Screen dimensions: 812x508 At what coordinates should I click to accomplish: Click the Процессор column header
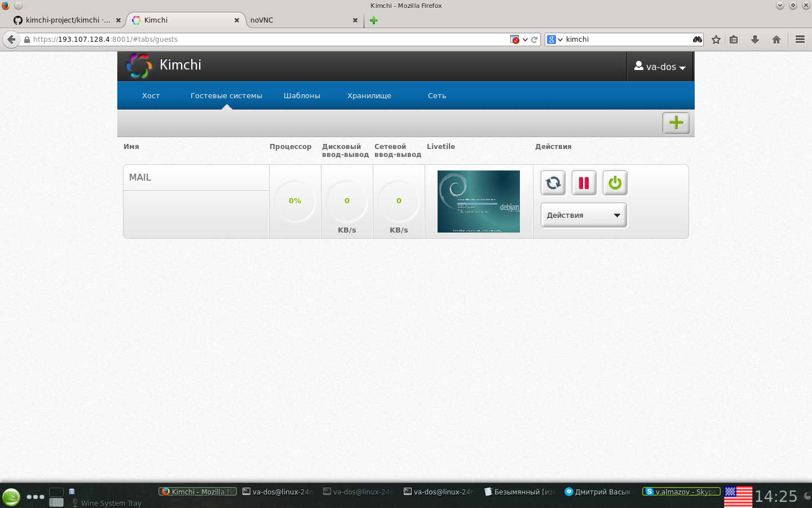[x=290, y=146]
